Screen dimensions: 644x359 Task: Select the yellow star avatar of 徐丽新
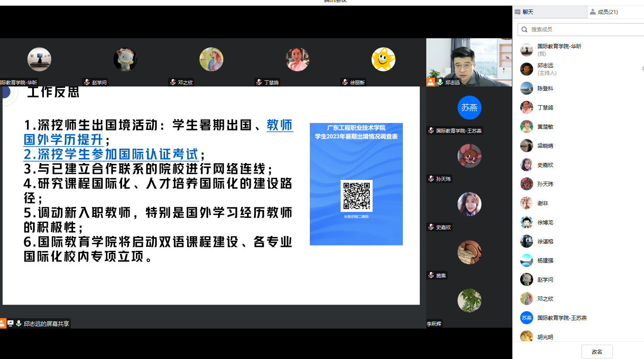click(x=383, y=59)
